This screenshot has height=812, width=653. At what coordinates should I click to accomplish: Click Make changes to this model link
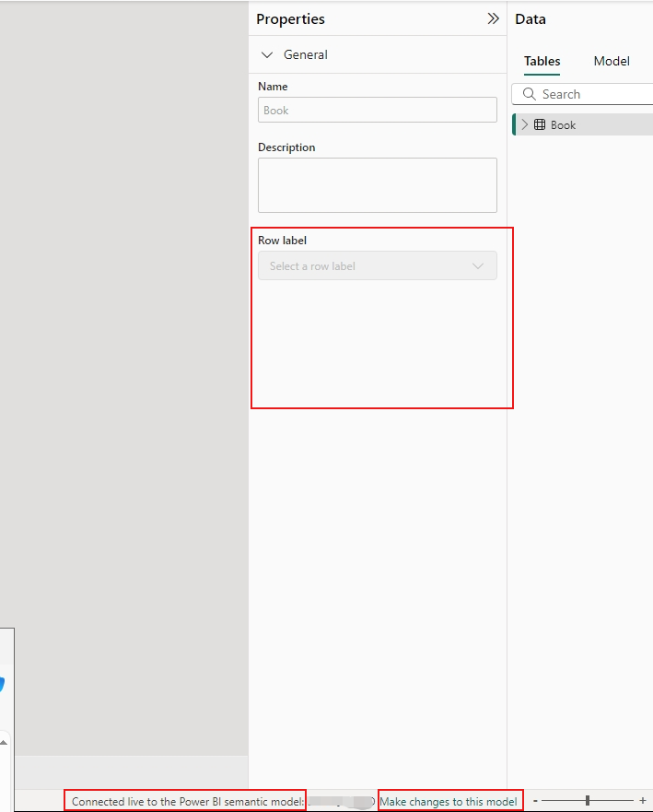pyautogui.click(x=449, y=802)
